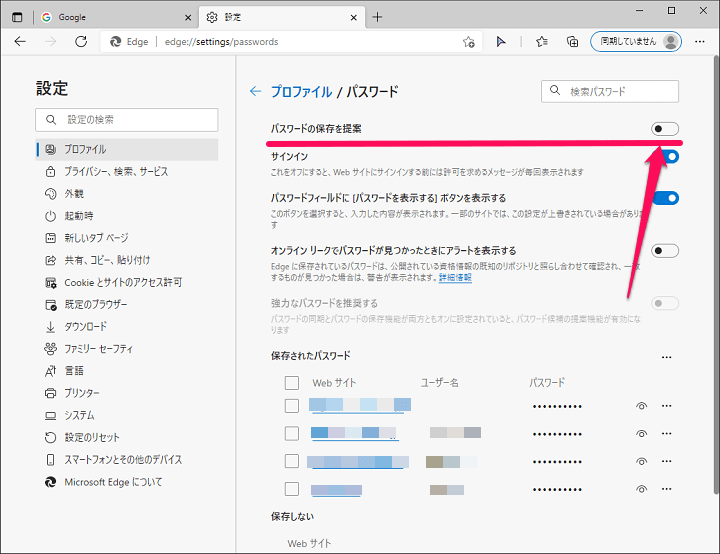Go back to プロファイル using the blue arrow
Image resolution: width=720 pixels, height=554 pixels.
click(x=255, y=91)
